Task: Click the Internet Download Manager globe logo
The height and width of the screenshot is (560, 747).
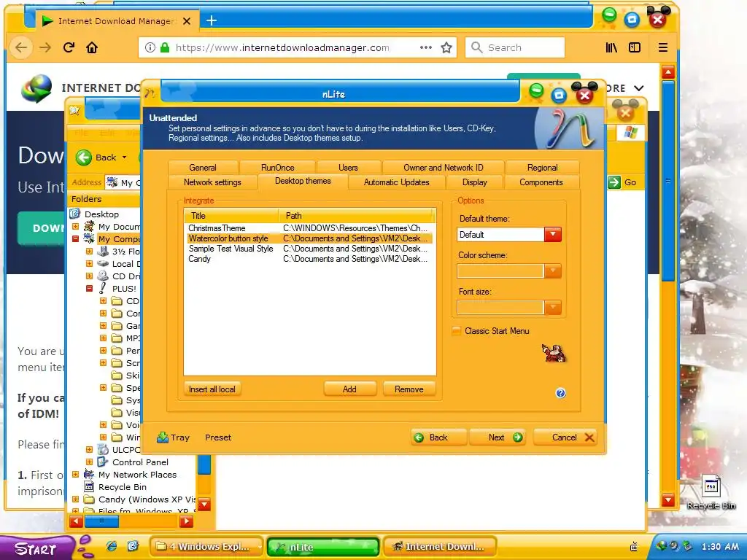Action: (36, 88)
